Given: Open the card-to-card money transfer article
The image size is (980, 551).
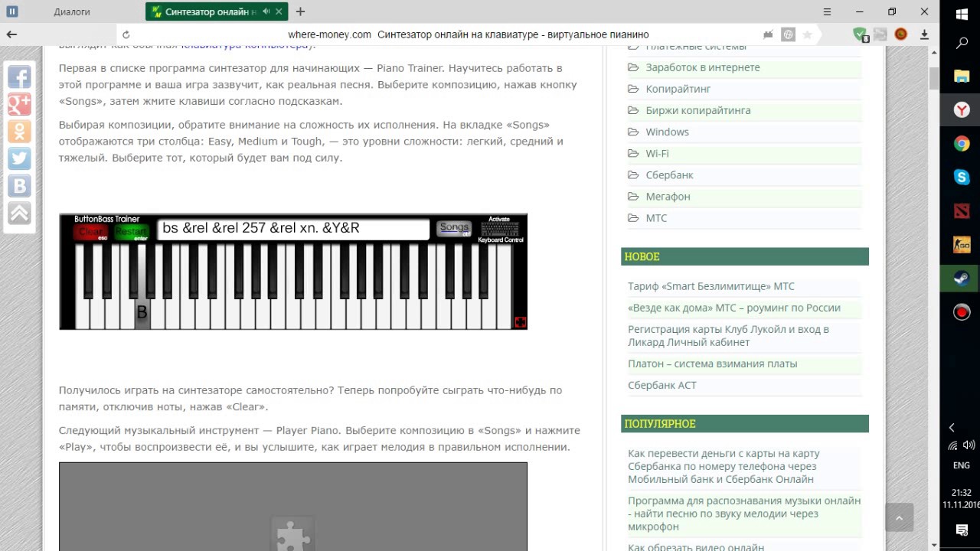Looking at the screenshot, I should click(724, 466).
